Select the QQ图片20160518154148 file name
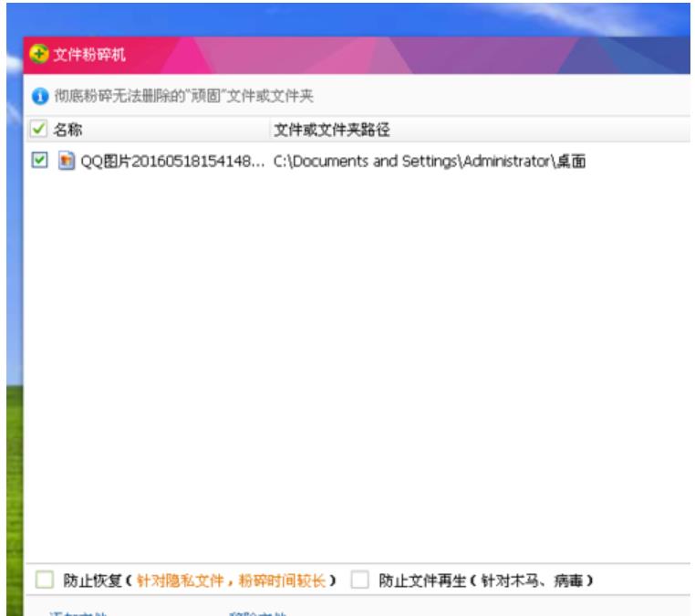The image size is (695, 616). tap(173, 162)
